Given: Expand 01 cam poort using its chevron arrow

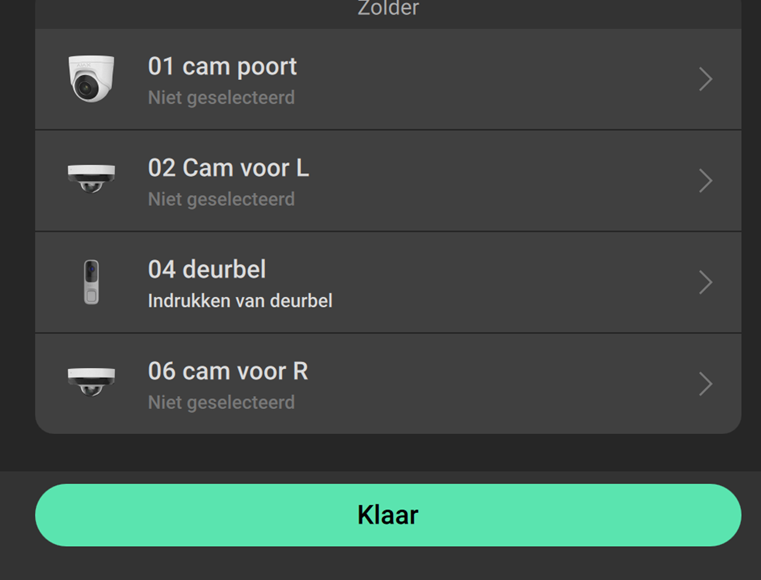Looking at the screenshot, I should 705,80.
